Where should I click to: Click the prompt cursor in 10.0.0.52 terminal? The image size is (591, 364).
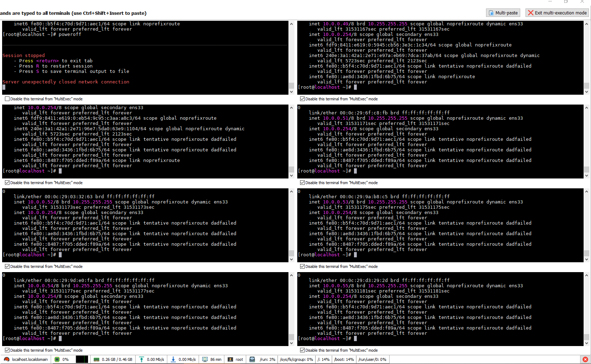tap(60, 255)
